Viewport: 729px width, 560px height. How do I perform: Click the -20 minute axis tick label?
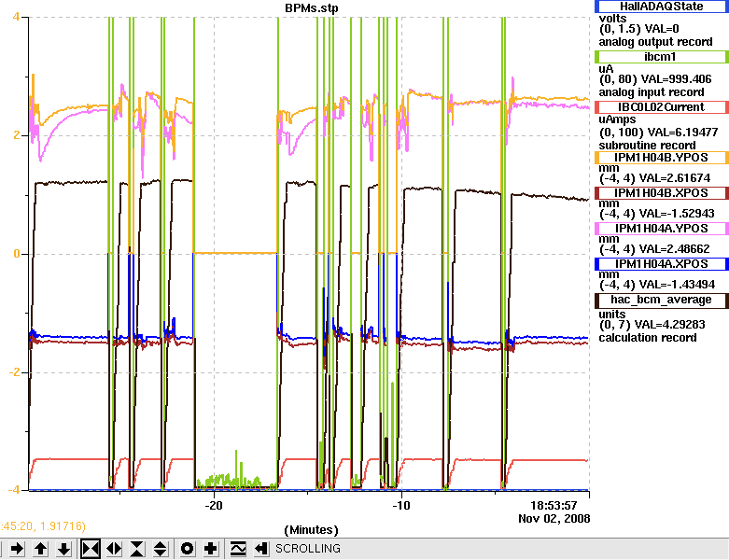(x=214, y=506)
